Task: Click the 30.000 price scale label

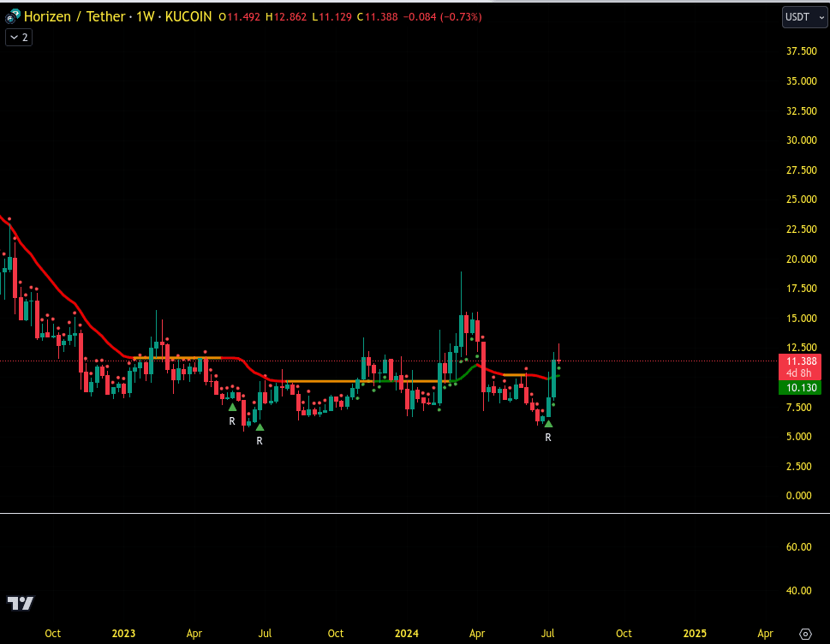Action: (802, 140)
